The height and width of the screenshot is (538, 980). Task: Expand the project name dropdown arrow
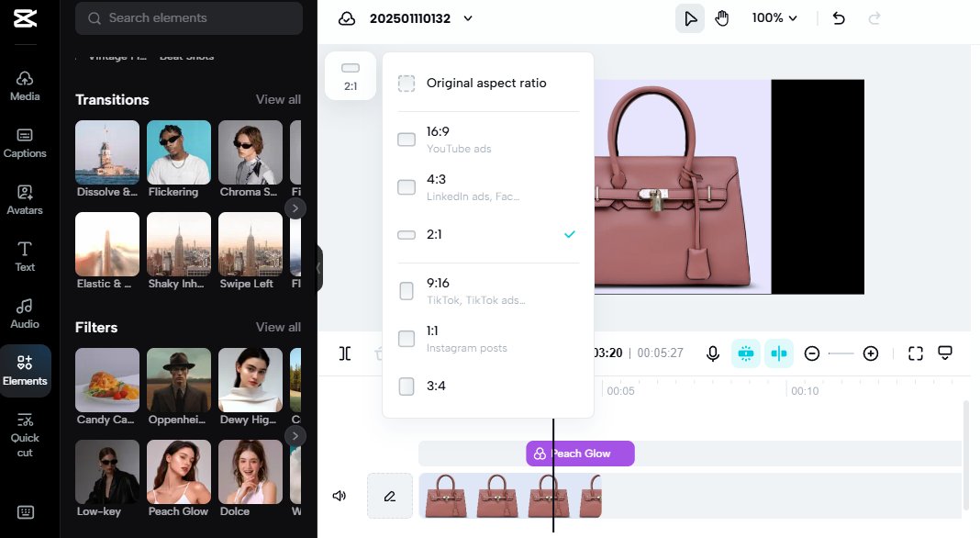click(x=467, y=18)
